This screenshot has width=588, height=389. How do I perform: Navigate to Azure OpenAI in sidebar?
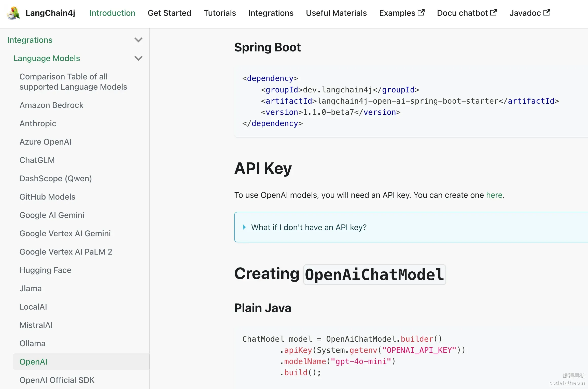pos(45,142)
